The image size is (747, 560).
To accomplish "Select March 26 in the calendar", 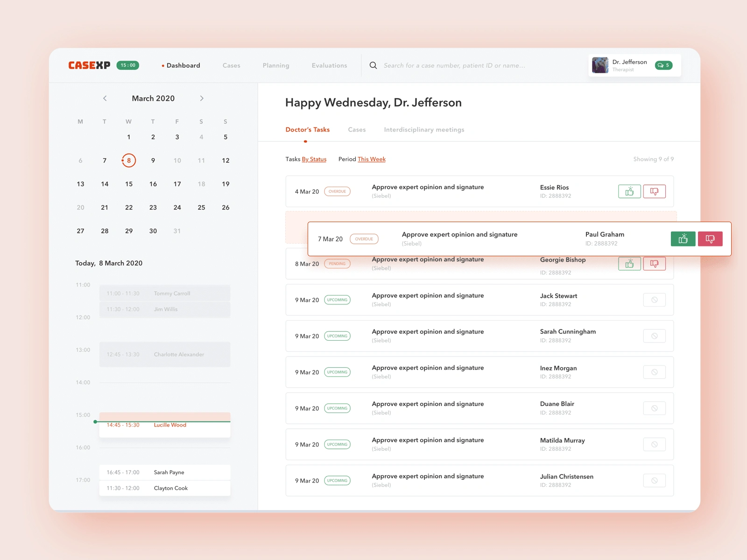I will tap(226, 207).
